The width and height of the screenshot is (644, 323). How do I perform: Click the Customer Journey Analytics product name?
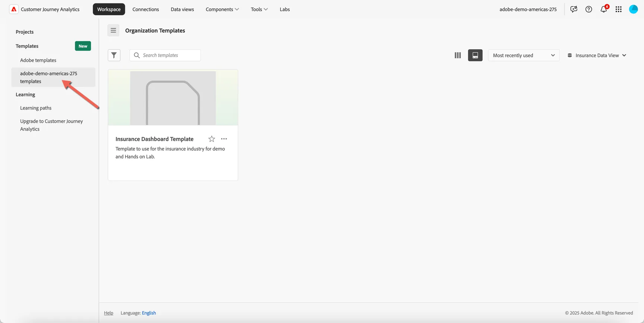pos(50,9)
